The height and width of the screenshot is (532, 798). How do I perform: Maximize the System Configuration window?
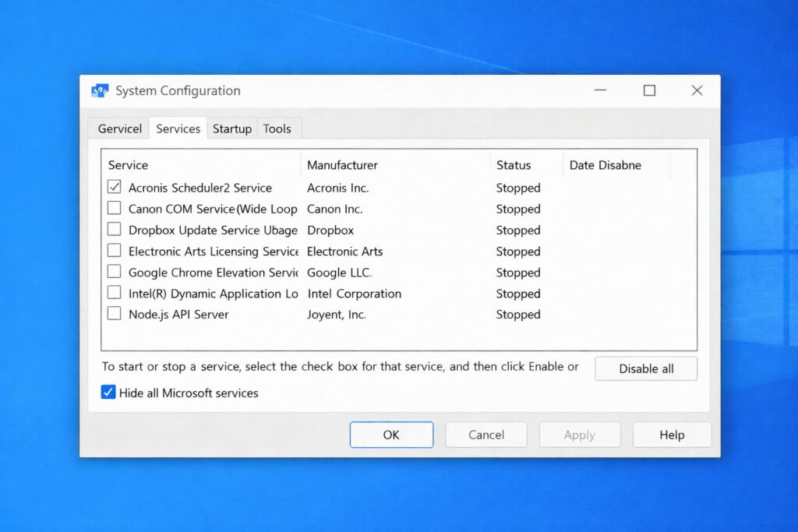(x=649, y=90)
